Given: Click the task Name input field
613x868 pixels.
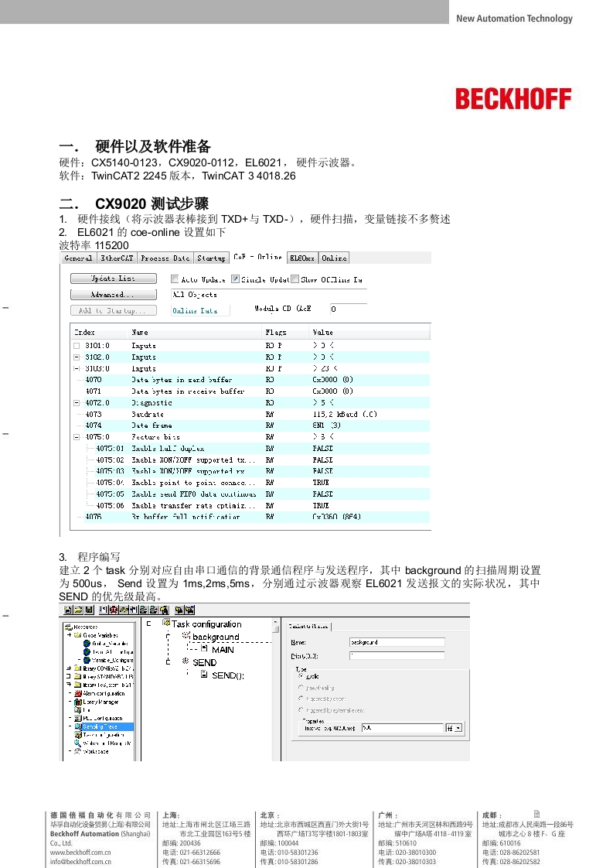Looking at the screenshot, I should [397, 642].
